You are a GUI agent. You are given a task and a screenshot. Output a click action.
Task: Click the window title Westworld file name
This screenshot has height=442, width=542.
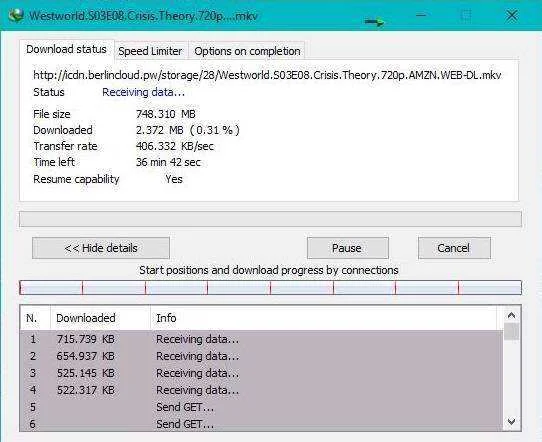point(143,16)
